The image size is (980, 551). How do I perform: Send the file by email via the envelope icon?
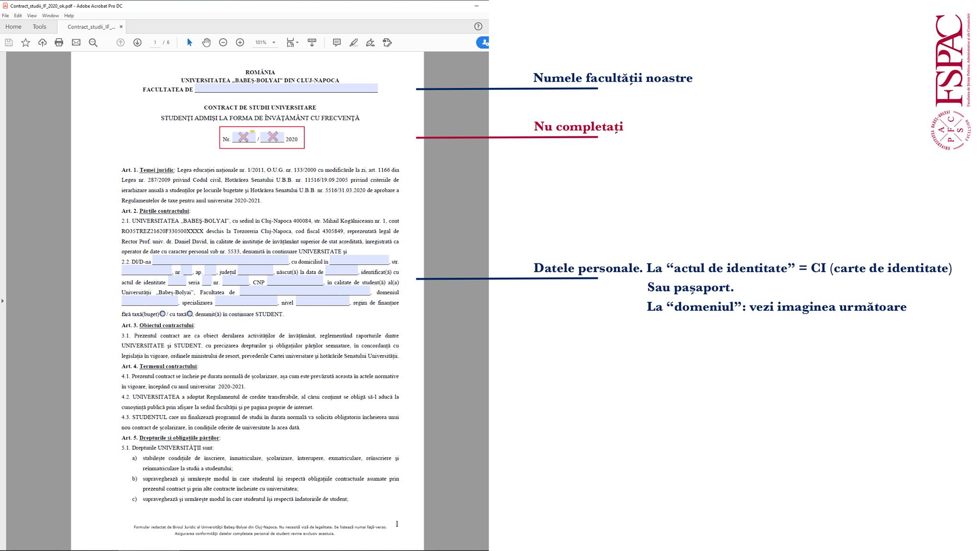point(76,43)
